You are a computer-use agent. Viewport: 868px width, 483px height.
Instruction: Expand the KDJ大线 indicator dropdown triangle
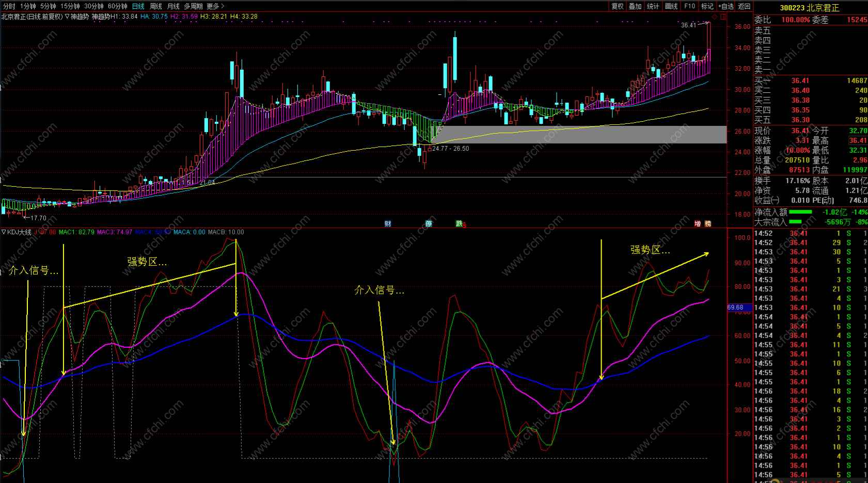(4, 232)
